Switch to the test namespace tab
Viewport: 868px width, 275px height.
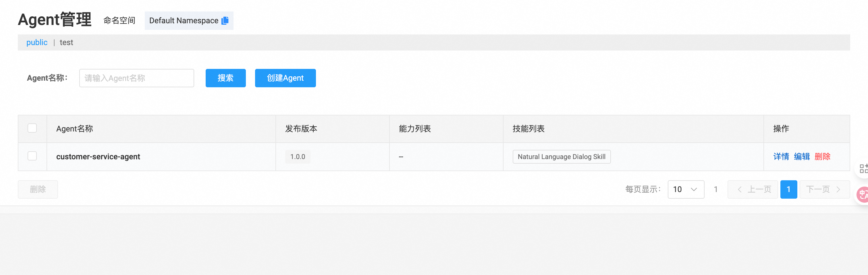[66, 42]
